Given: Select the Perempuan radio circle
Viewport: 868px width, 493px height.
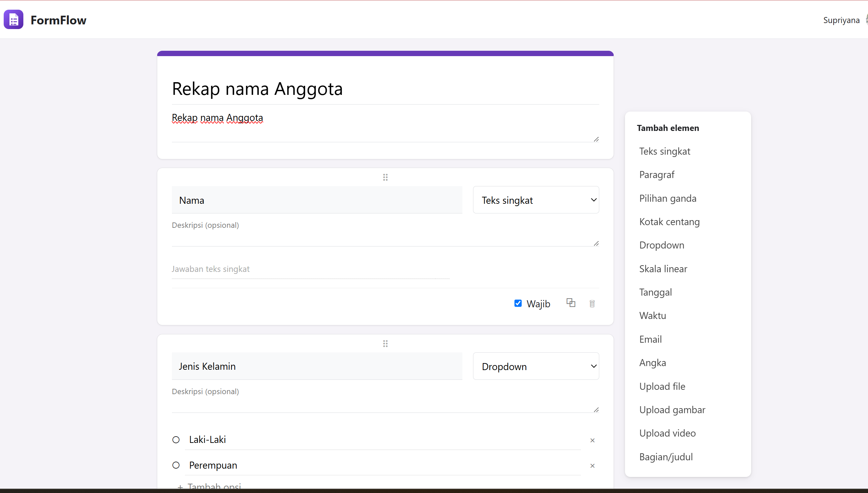Looking at the screenshot, I should pyautogui.click(x=176, y=465).
